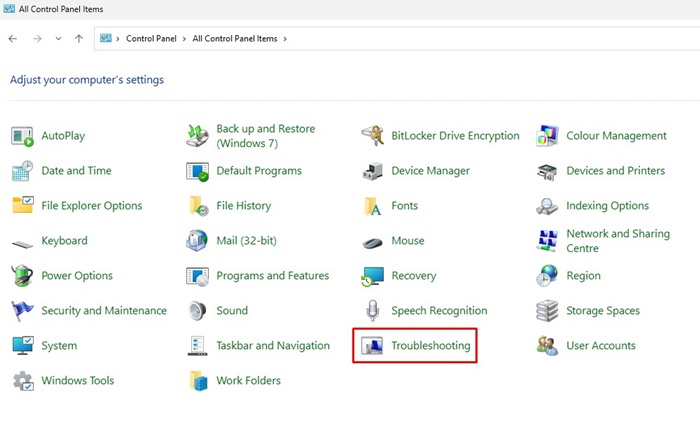Click the File Explorer Options folder icon

(22, 205)
